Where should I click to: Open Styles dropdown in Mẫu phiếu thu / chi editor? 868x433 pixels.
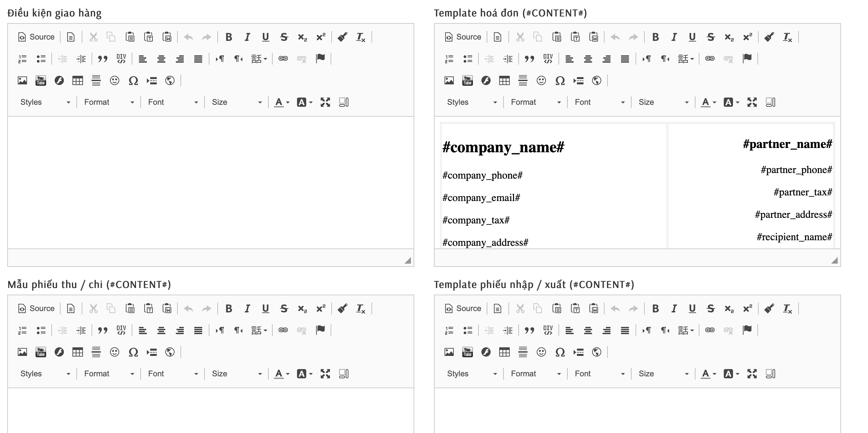point(45,374)
